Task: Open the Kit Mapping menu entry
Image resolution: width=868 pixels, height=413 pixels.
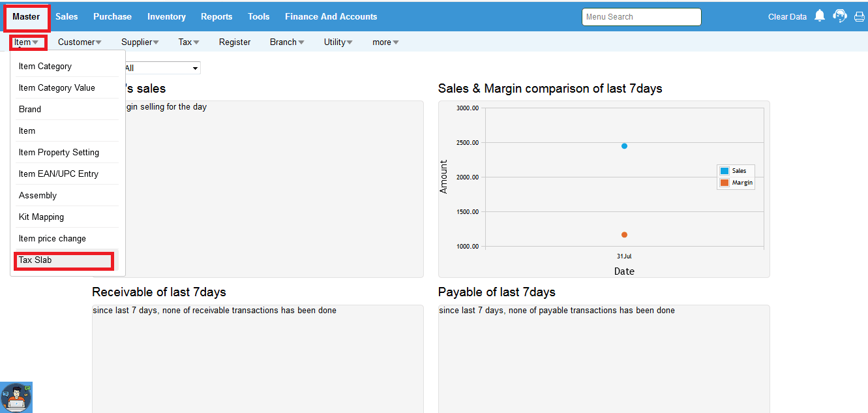Action: tap(41, 217)
